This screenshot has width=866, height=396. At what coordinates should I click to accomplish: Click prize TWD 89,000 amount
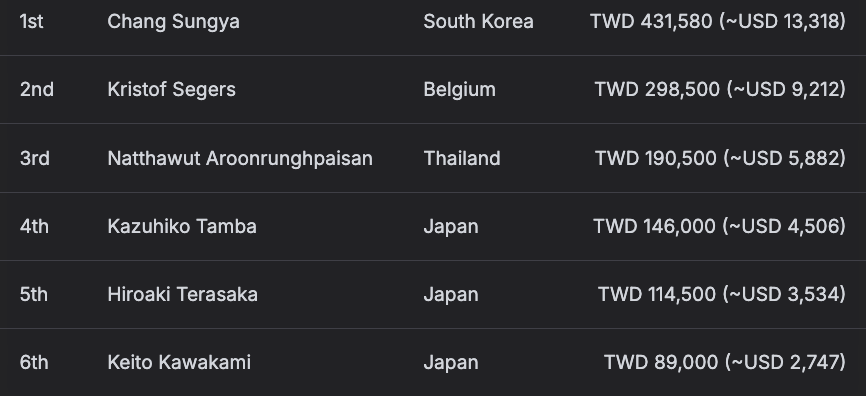click(x=725, y=362)
